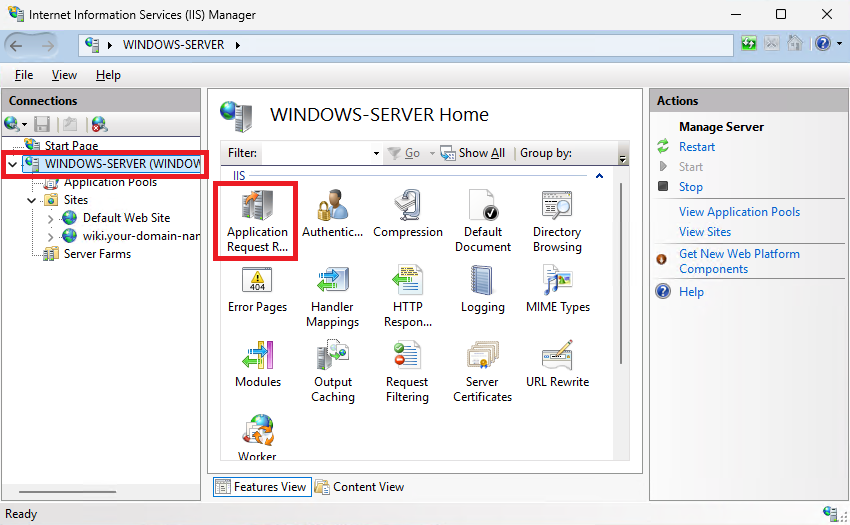Screen dimensions: 850x525
Task: Open the Authentication feature icon
Action: [x=332, y=214]
